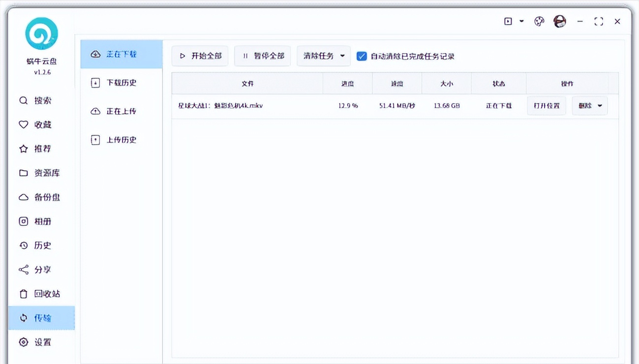
Task: Click 开始全部 button
Action: coord(200,56)
